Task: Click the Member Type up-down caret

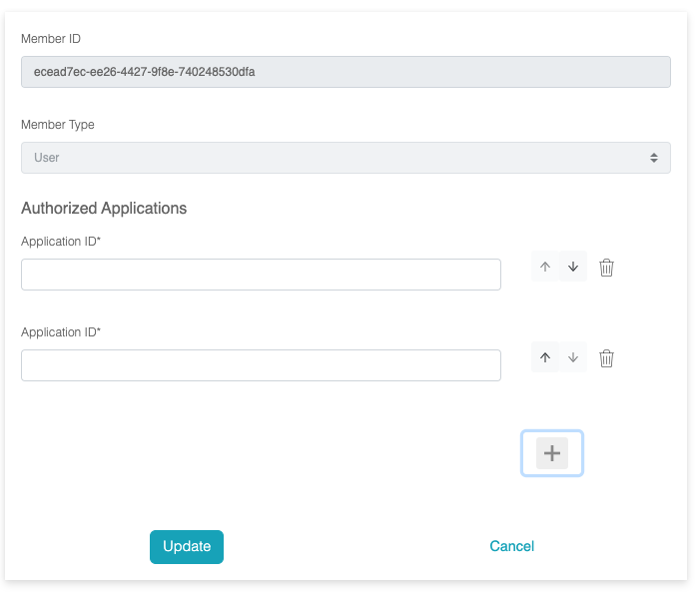Action: coord(654,158)
